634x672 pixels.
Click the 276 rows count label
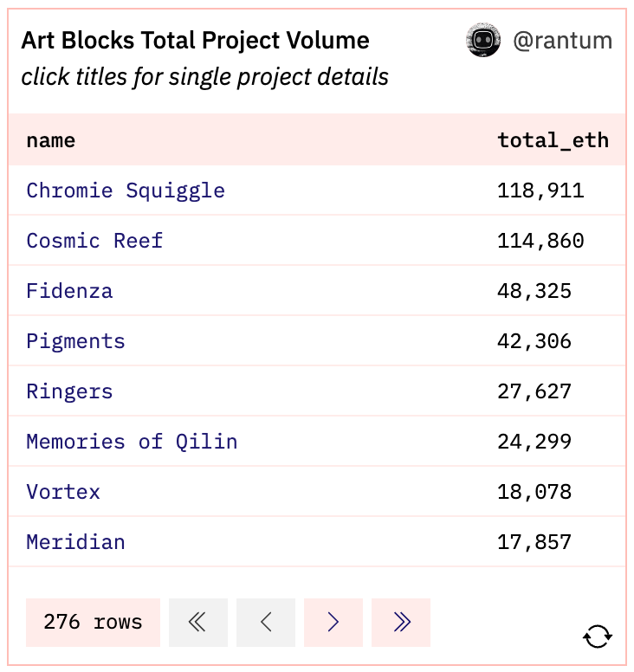(93, 622)
